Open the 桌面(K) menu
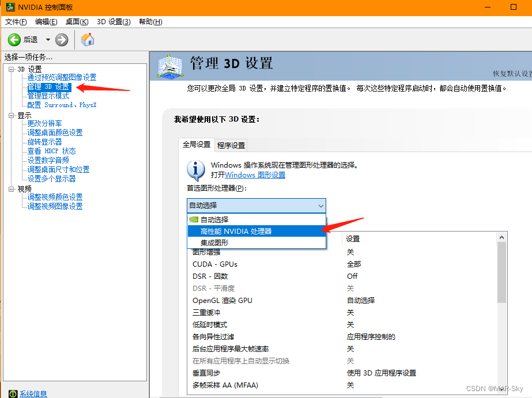532x398 pixels. point(77,22)
